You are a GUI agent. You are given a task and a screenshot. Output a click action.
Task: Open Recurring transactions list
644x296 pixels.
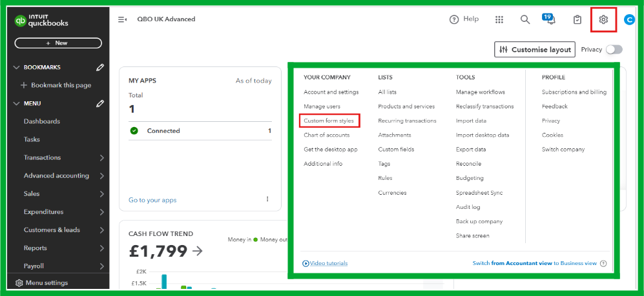click(407, 121)
